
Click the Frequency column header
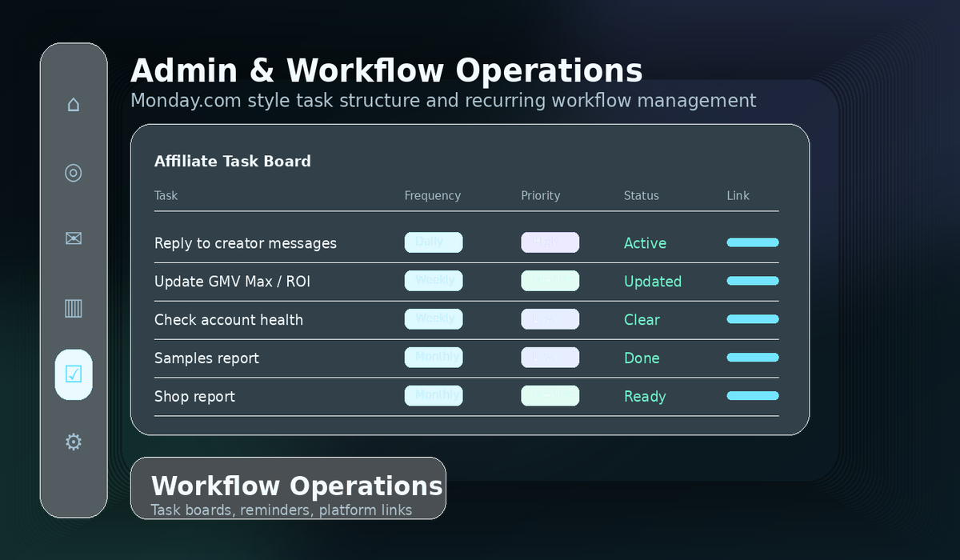click(x=433, y=195)
